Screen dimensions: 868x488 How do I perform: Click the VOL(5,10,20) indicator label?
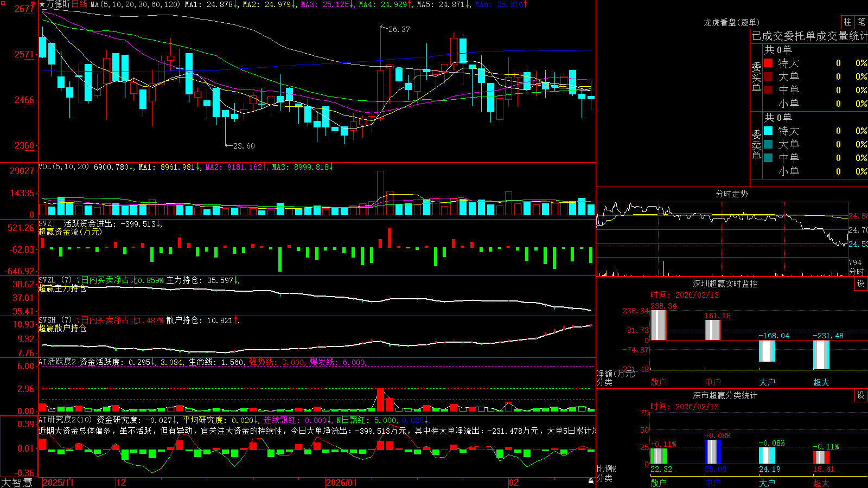[63, 167]
